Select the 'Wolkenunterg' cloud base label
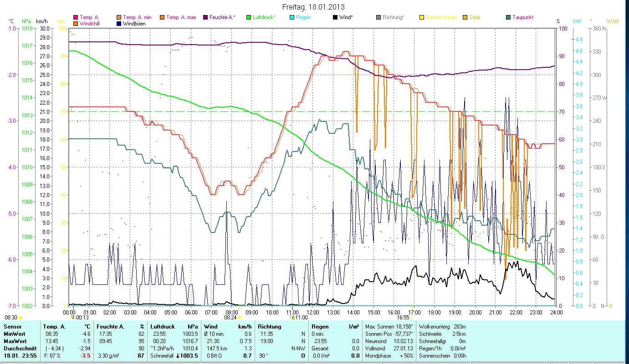 [x=434, y=327]
